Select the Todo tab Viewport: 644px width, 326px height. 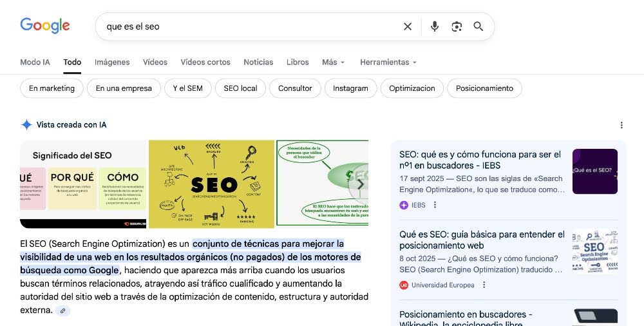[72, 62]
